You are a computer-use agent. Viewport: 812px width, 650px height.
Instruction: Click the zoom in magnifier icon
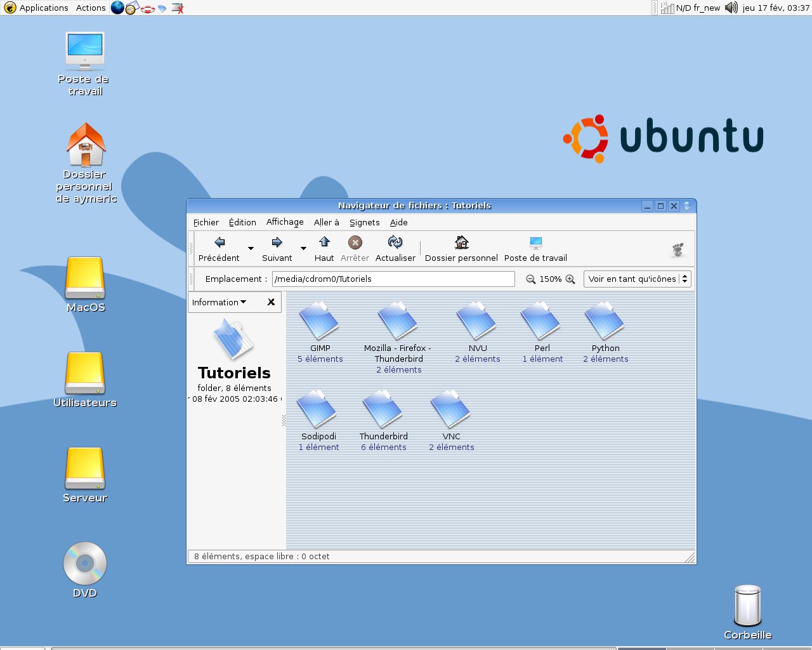[x=570, y=279]
